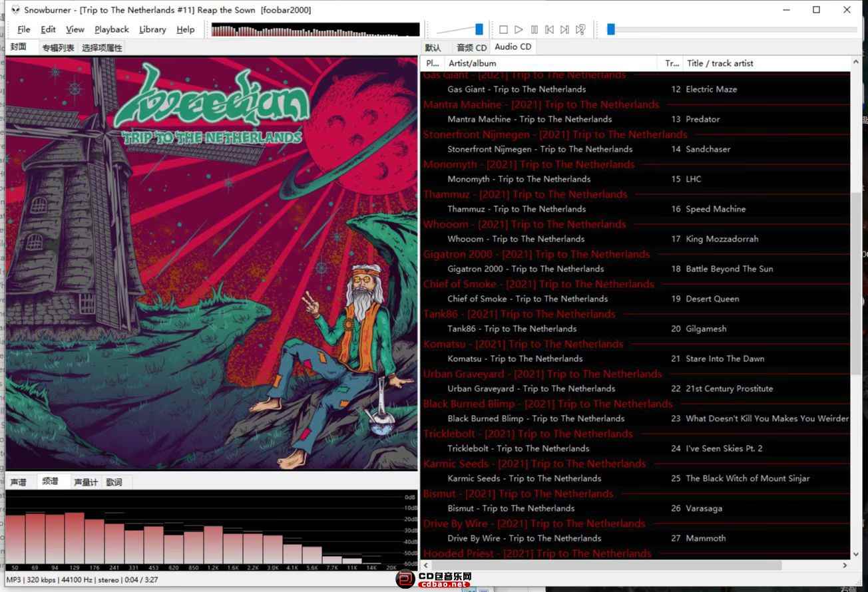Select the Audio CD playlist tab
The height and width of the screenshot is (592, 868).
coord(513,47)
